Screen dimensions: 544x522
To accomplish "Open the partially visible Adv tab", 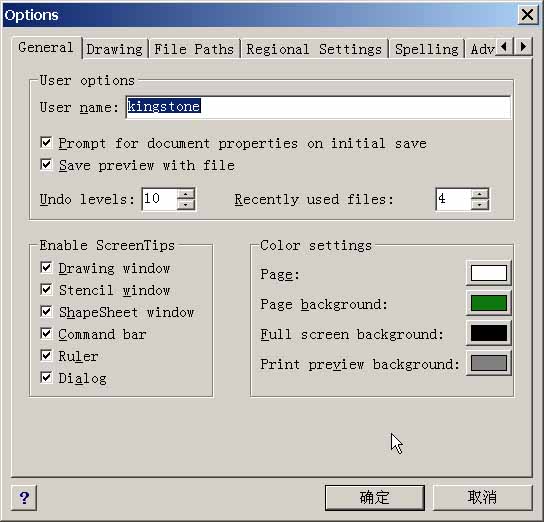I will [x=482, y=49].
